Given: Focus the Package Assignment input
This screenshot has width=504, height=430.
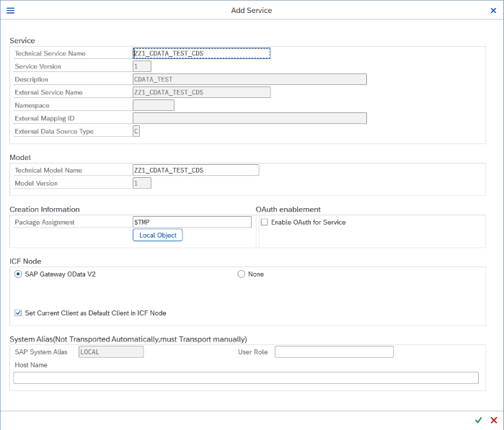Looking at the screenshot, I should click(191, 222).
